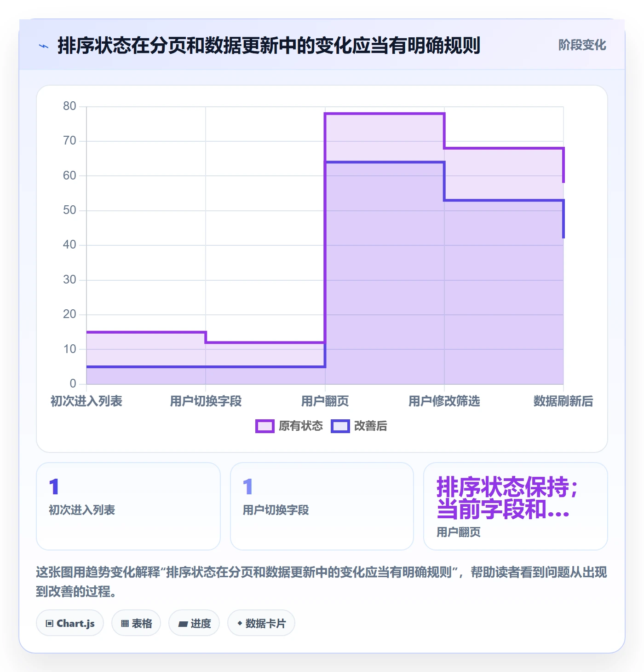Click the 用户修改筛选 x-axis label
The height and width of the screenshot is (672, 644).
click(x=444, y=401)
